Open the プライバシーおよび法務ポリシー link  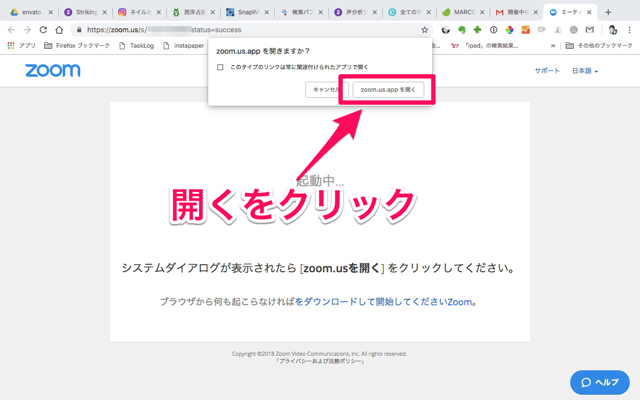click(x=320, y=361)
